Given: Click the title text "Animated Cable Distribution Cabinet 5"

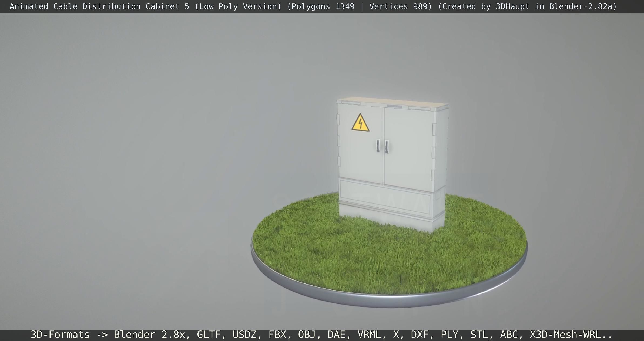Looking at the screenshot, I should pyautogui.click(x=99, y=6).
